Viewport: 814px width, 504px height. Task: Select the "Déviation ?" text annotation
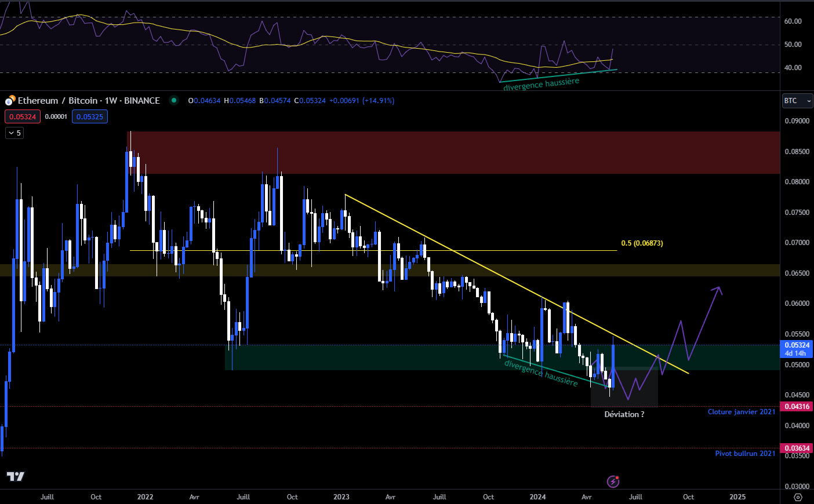pyautogui.click(x=624, y=414)
